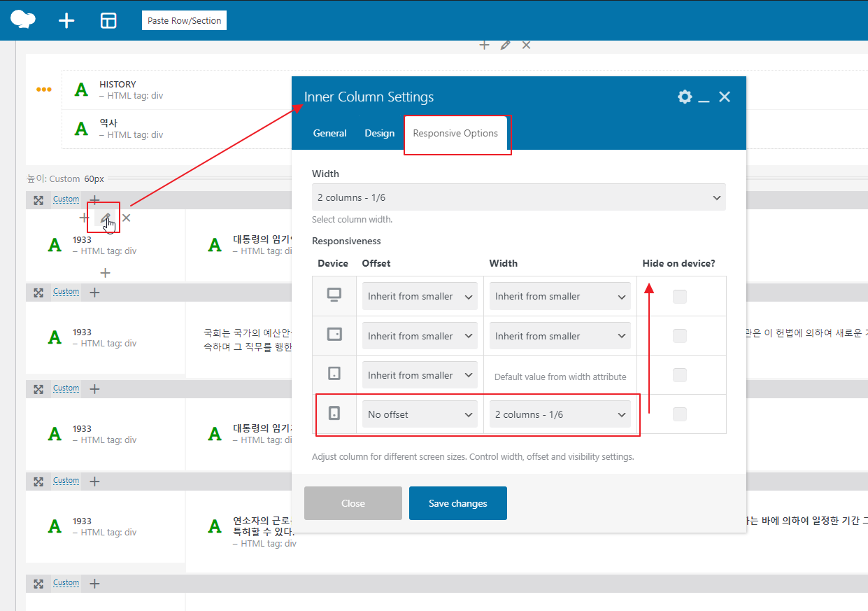The width and height of the screenshot is (868, 611).
Task: Open Width dropdown in landscape tablet row
Action: point(560,336)
